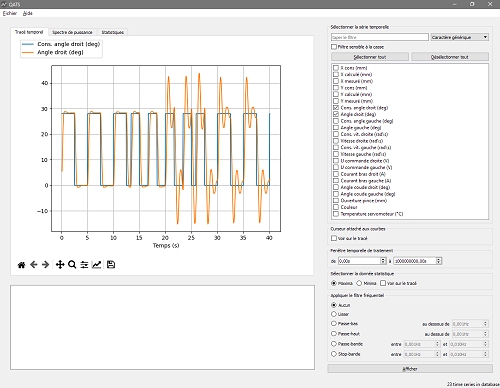Check the Ouverture pince (mm) series
The width and height of the screenshot is (500, 388).
coord(336,201)
